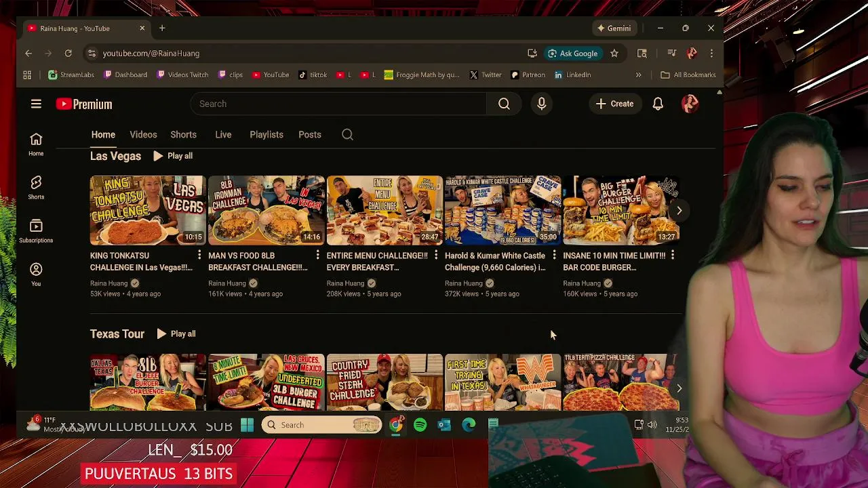
Task: Play all Las Vegas videos
Action: coord(173,156)
